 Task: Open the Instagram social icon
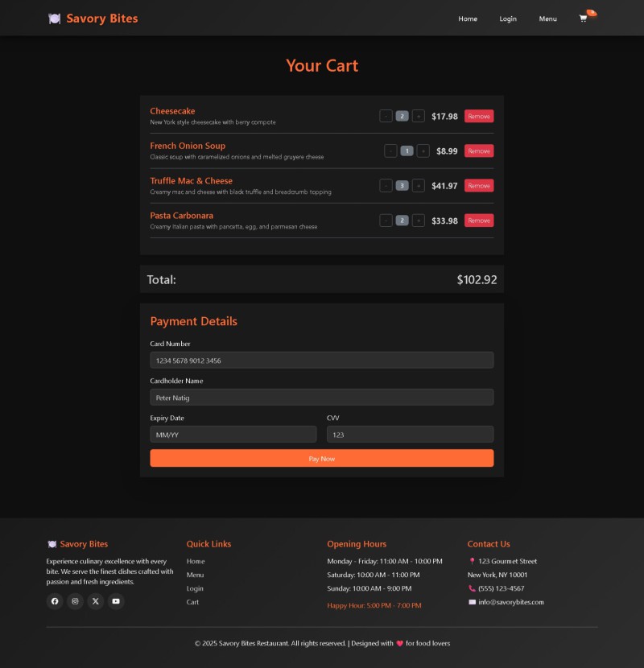click(75, 601)
